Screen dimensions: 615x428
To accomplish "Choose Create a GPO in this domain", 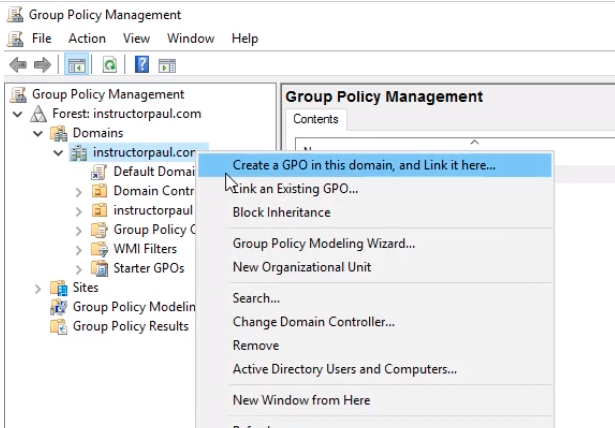I will tap(363, 165).
